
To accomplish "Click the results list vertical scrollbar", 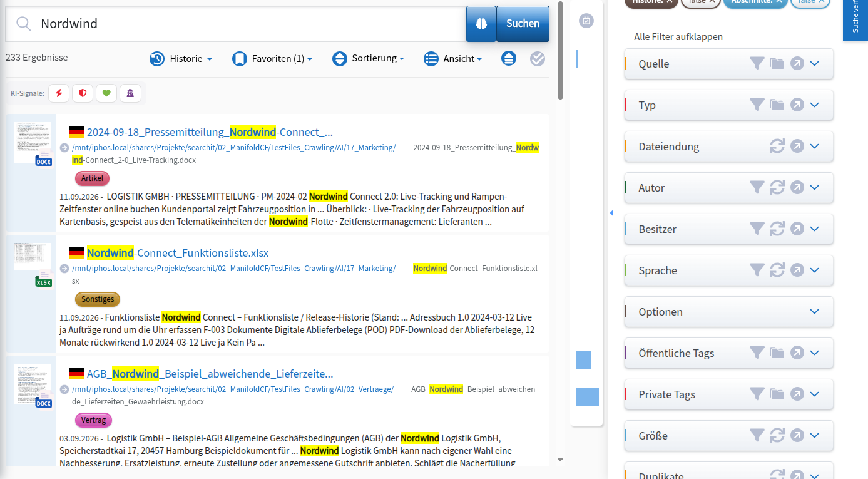I will pos(560,50).
